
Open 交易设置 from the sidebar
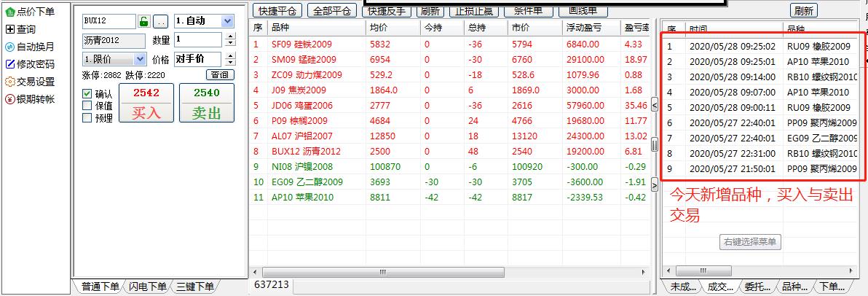(x=30, y=82)
